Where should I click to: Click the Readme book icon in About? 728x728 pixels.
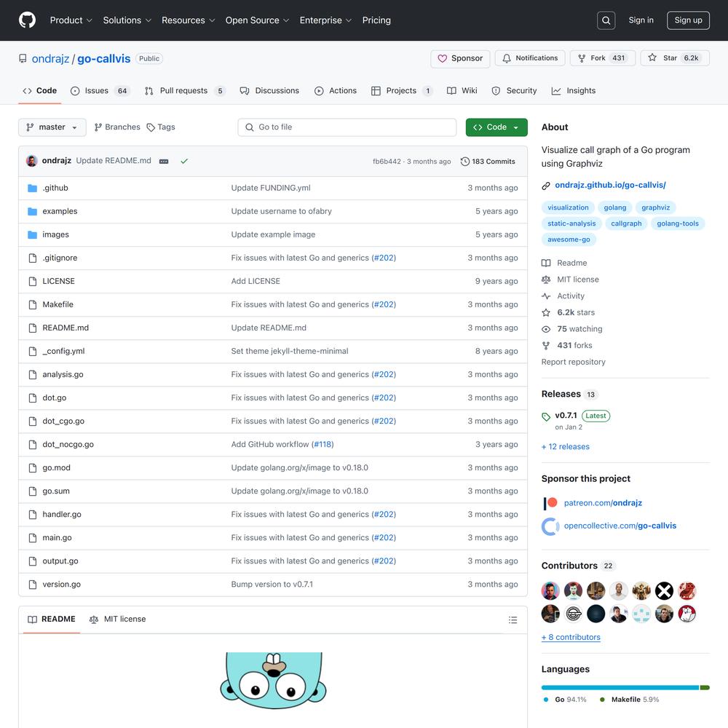546,264
